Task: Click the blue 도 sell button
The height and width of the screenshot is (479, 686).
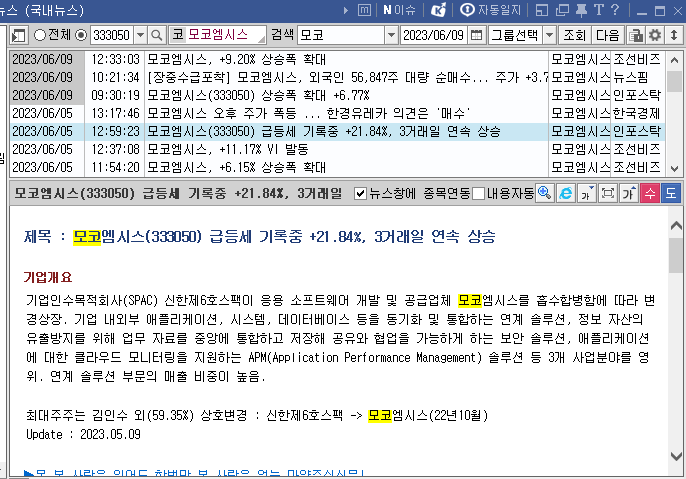Action: [671, 193]
